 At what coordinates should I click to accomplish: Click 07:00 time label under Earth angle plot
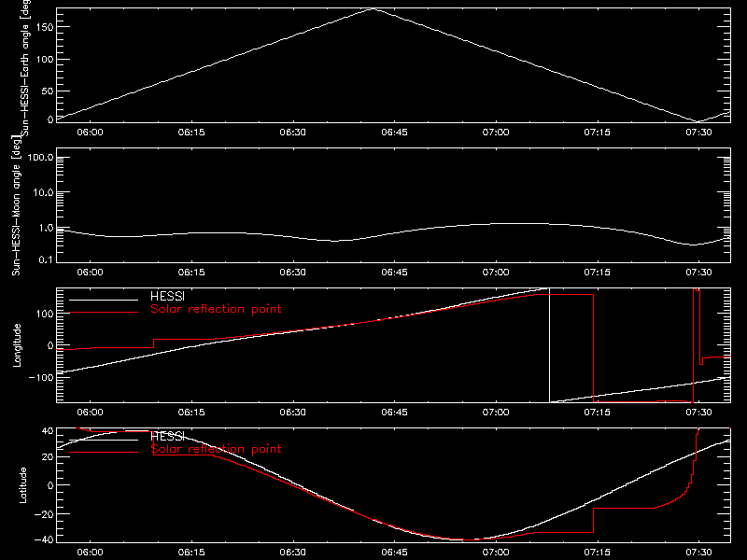point(496,133)
